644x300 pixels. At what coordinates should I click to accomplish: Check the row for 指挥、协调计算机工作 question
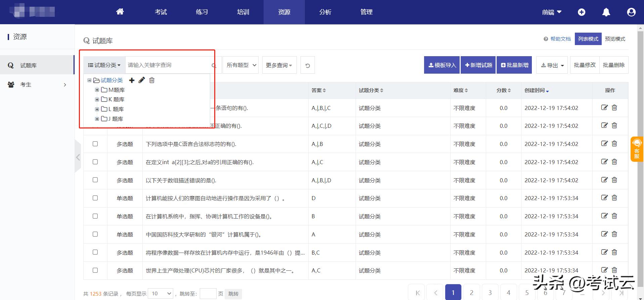95,216
